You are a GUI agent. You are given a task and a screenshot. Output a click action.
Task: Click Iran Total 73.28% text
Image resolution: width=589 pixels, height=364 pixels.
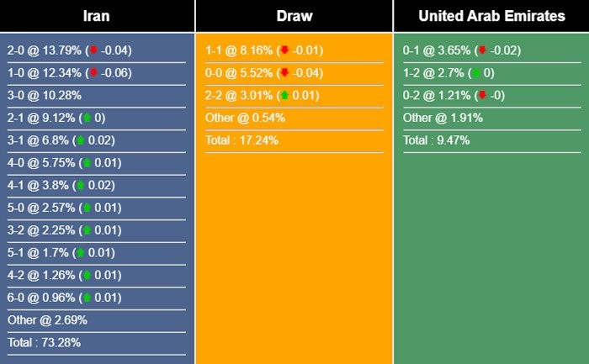tap(44, 342)
